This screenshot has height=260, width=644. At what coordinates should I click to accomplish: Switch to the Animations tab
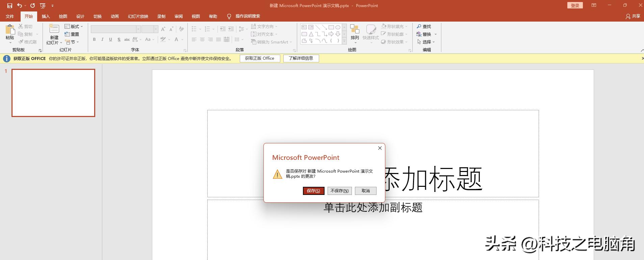(114, 17)
